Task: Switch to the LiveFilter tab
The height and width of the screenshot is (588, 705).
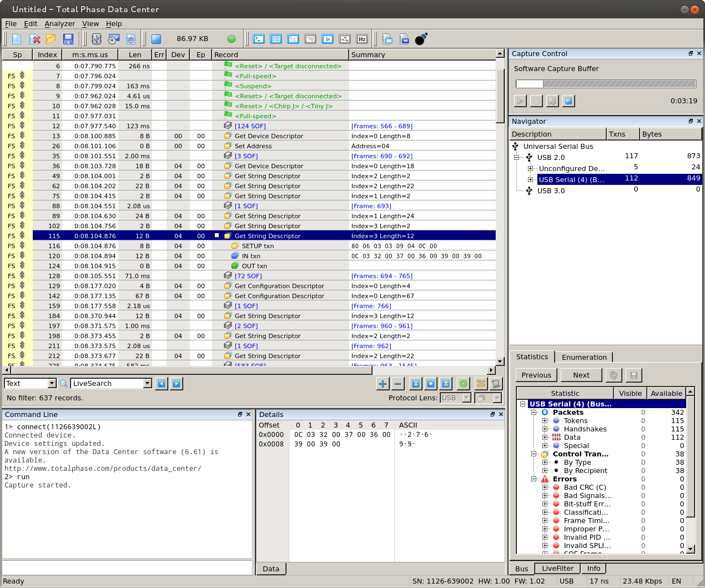Action: 557,569
